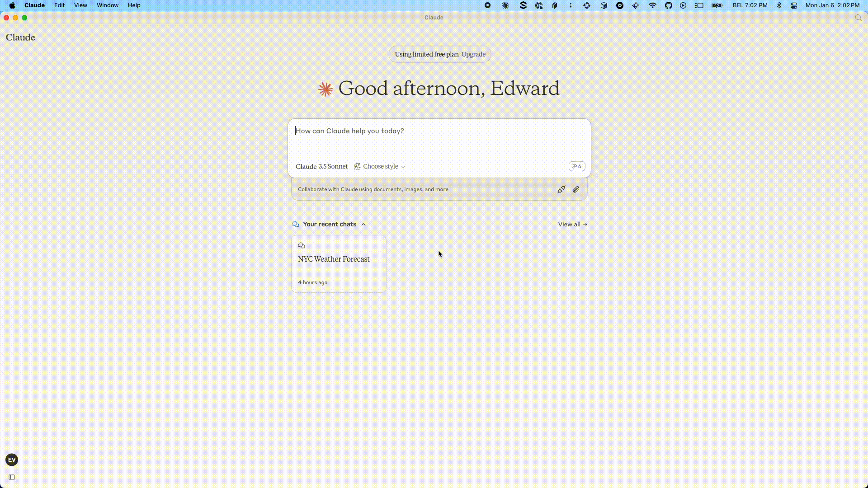Click View all chats link
Viewport: 868px width, 488px height.
(x=572, y=224)
